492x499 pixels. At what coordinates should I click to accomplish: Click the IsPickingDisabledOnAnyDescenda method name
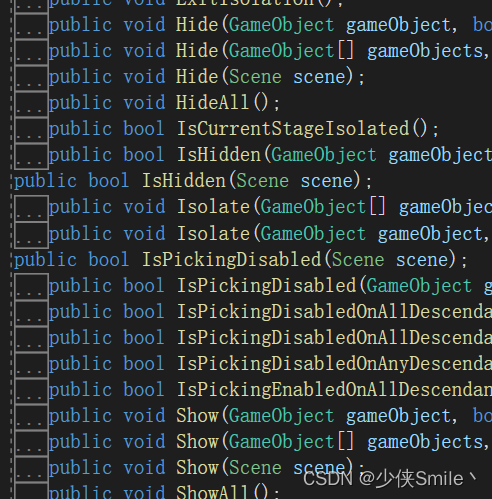click(x=334, y=364)
